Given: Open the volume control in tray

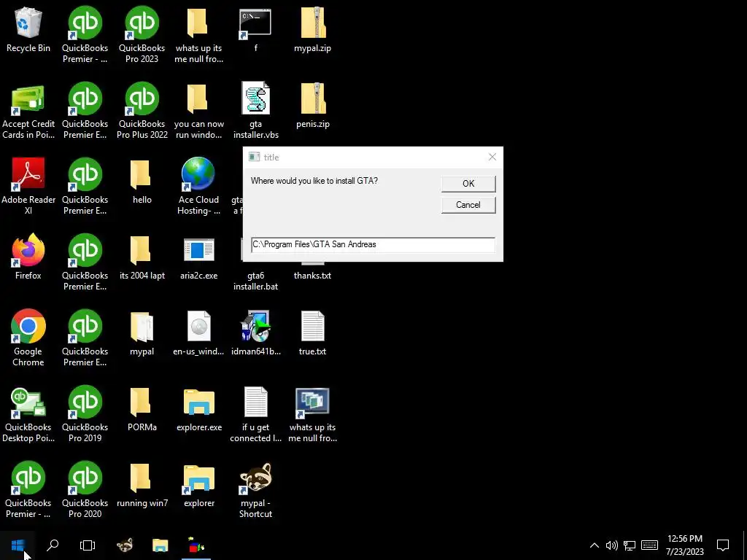Looking at the screenshot, I should point(612,545).
